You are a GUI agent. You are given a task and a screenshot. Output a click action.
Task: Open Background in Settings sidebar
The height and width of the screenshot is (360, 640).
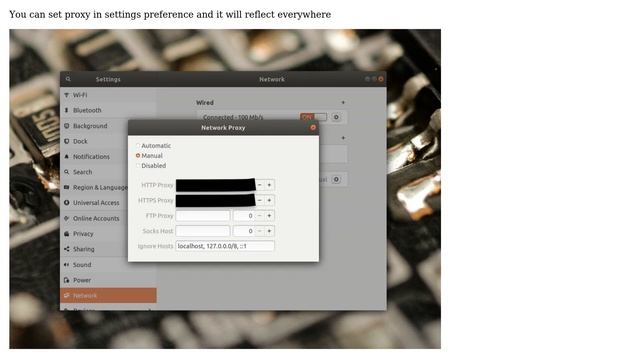pyautogui.click(x=94, y=126)
